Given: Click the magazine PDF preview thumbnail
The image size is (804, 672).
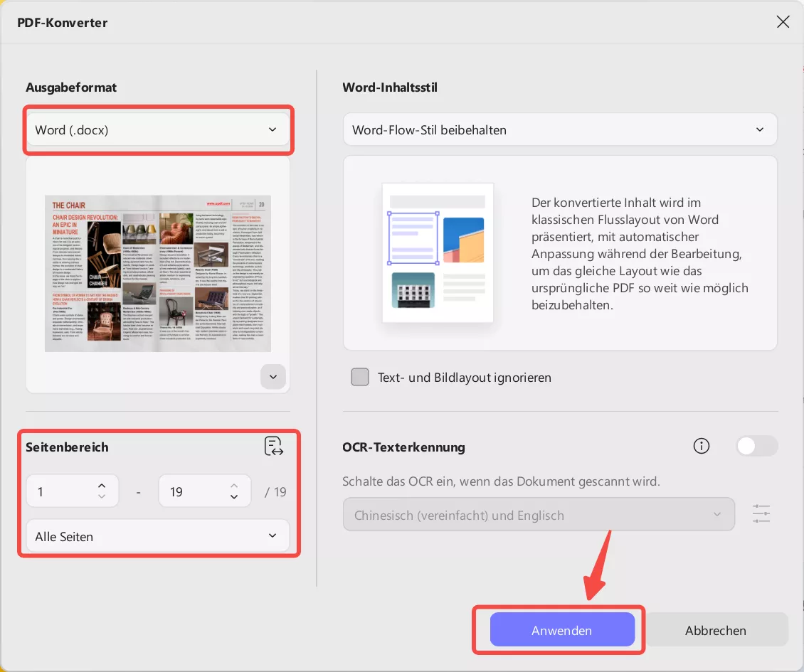Looking at the screenshot, I should [x=157, y=274].
